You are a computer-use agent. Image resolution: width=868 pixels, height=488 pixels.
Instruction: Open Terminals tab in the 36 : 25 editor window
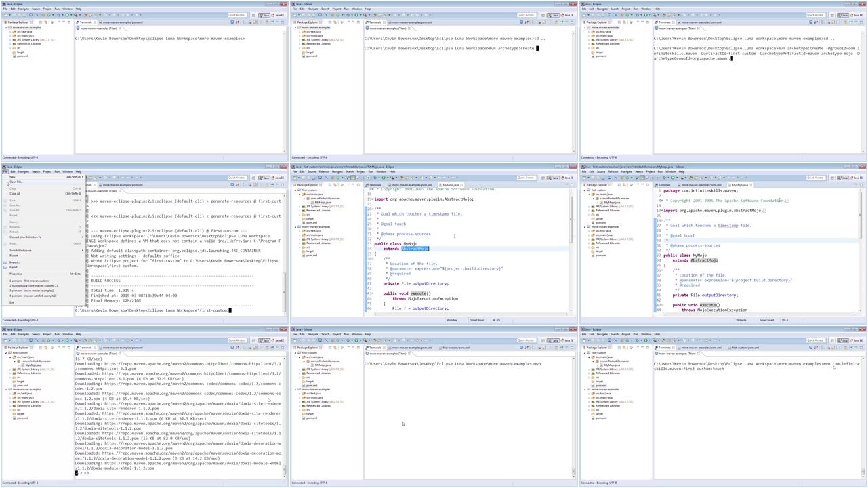click(x=373, y=184)
